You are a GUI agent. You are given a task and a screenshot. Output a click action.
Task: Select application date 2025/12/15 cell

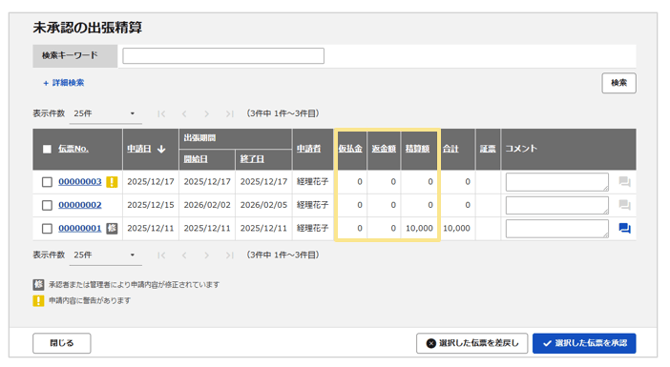[x=151, y=205]
